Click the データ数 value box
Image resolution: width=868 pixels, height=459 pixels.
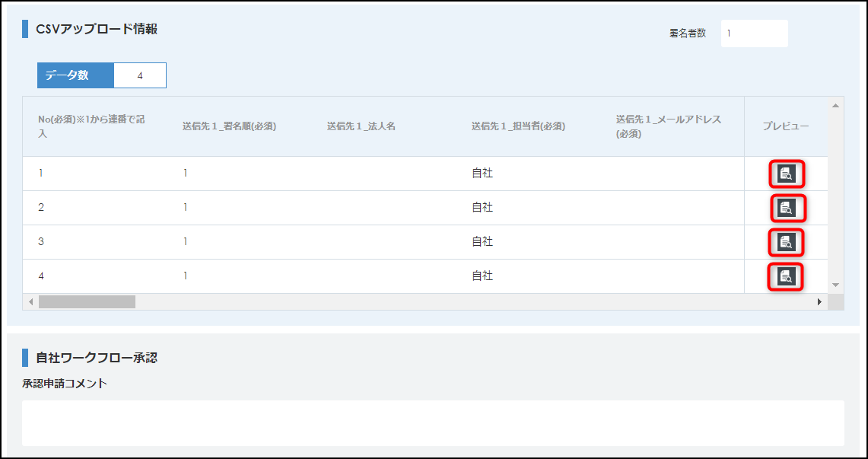pyautogui.click(x=140, y=75)
